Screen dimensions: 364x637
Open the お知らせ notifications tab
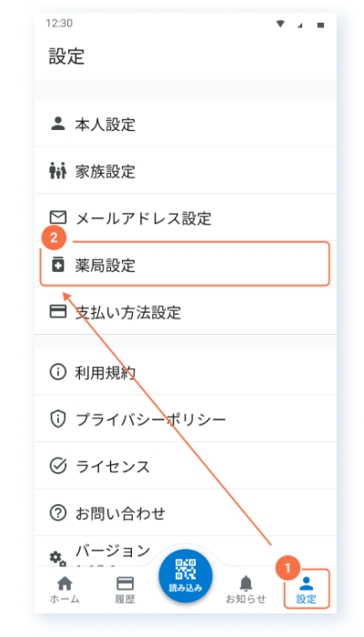pos(246,590)
